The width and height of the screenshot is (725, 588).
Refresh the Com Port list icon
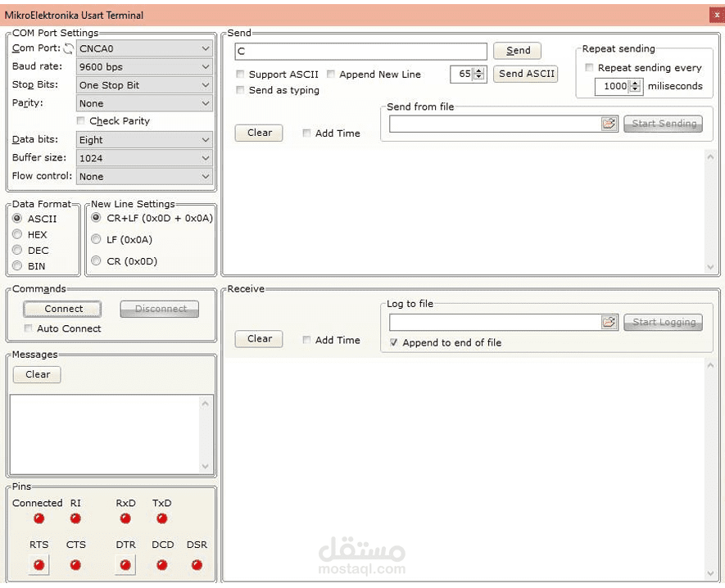[69, 48]
